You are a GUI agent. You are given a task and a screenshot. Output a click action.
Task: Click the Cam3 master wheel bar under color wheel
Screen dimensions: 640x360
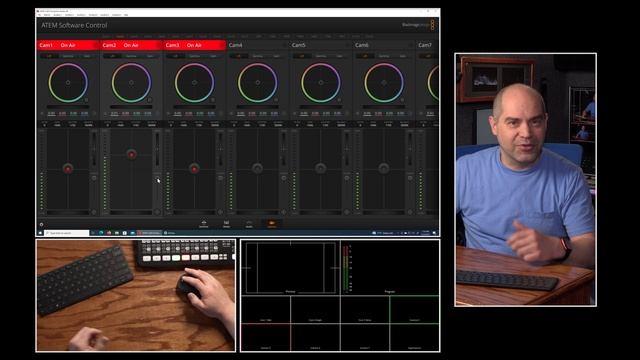[x=194, y=107]
